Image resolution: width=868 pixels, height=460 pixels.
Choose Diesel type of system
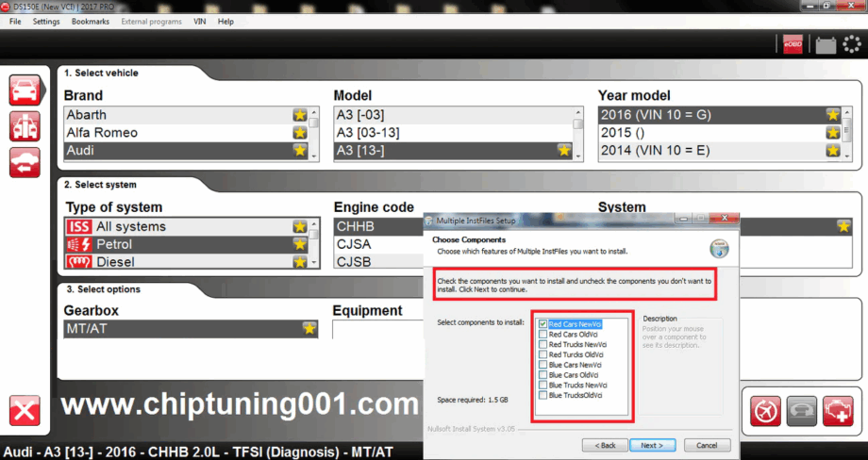(x=115, y=262)
